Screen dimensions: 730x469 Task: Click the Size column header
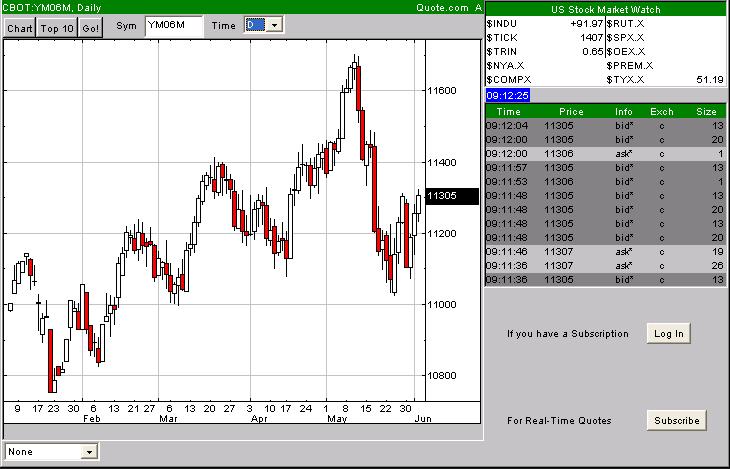pyautogui.click(x=706, y=111)
